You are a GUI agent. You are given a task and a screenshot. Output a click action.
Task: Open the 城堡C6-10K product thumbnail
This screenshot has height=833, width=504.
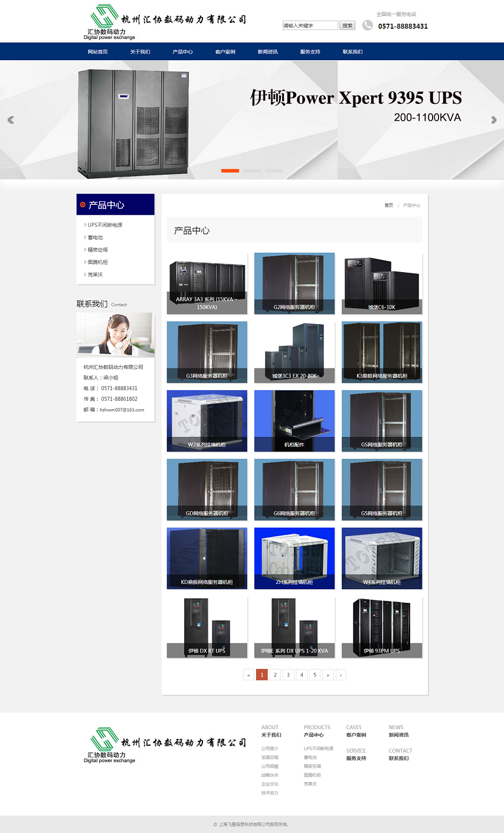click(x=382, y=283)
